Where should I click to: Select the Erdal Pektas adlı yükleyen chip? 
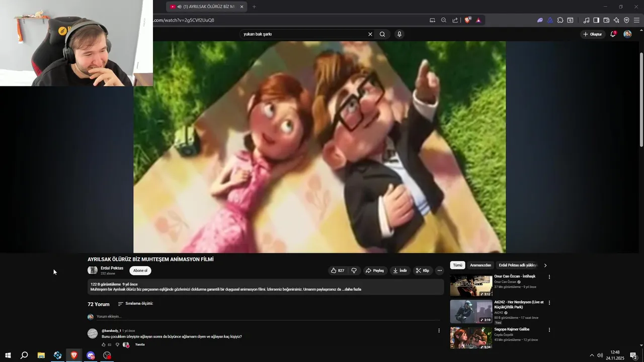[518, 265]
